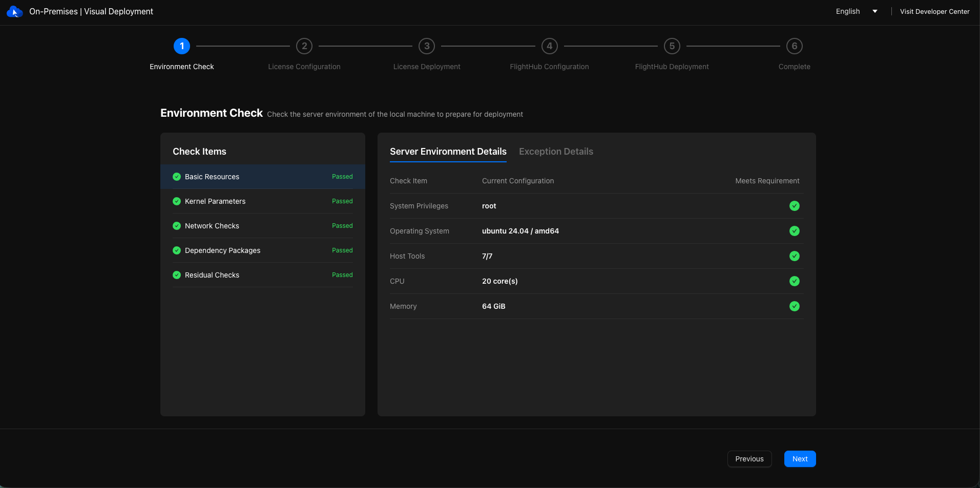Click the '64 GiB' memory value
Image resolution: width=980 pixels, height=488 pixels.
click(494, 306)
